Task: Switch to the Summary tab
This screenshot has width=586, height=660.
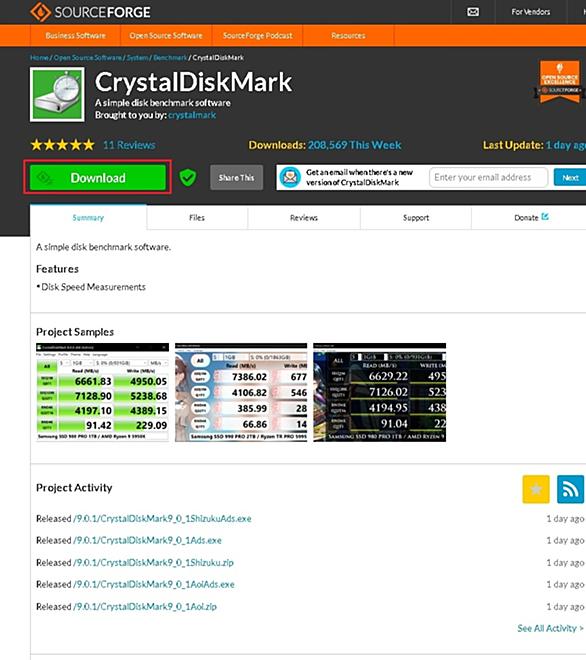Action: pos(88,218)
